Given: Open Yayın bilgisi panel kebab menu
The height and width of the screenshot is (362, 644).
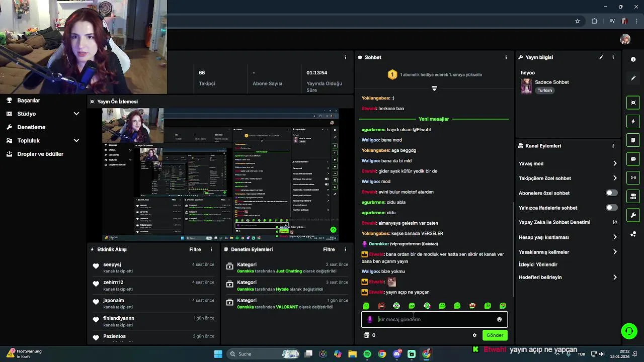Looking at the screenshot, I should pyautogui.click(x=613, y=57).
